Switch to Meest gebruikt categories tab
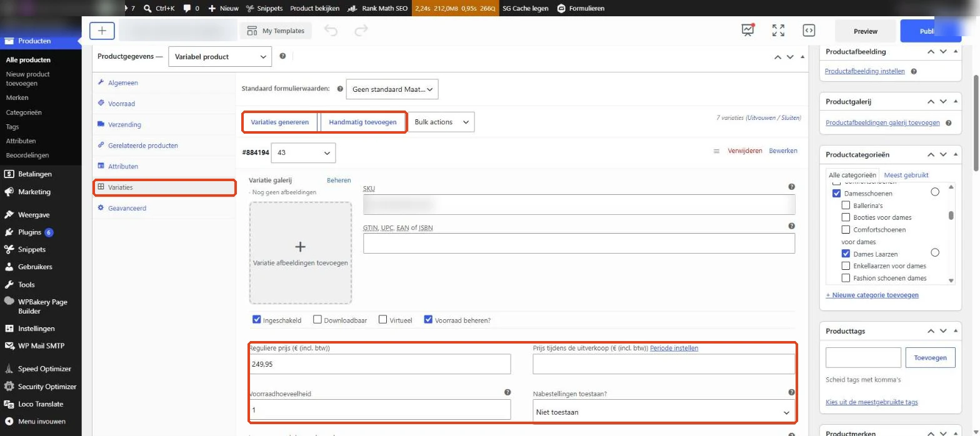This screenshot has width=980, height=436. (906, 176)
